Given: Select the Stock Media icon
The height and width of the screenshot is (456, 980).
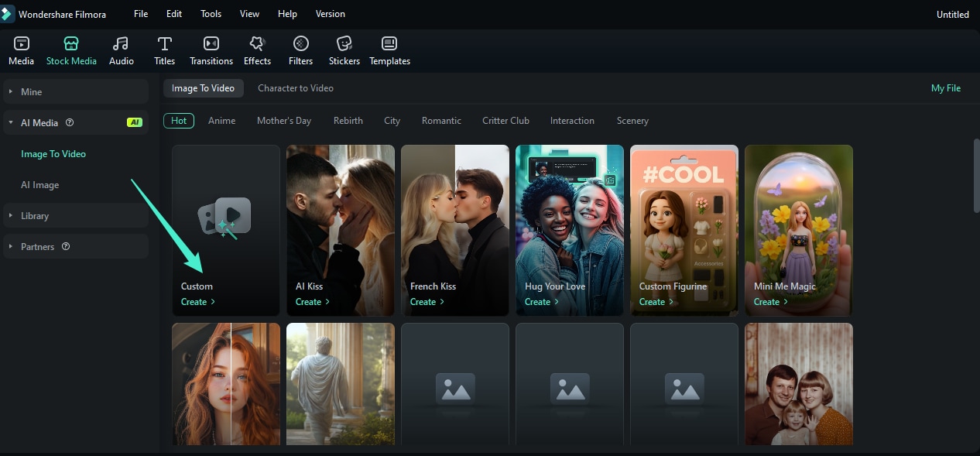Looking at the screenshot, I should (x=71, y=44).
